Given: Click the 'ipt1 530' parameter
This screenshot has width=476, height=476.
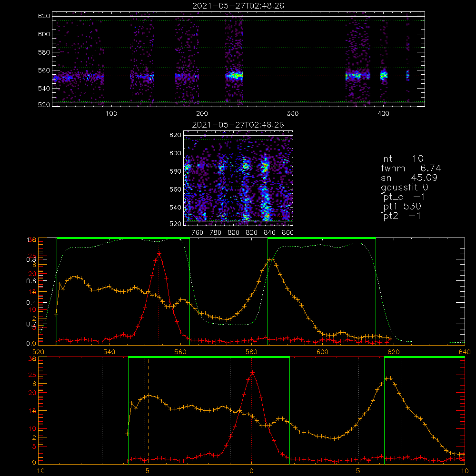Looking at the screenshot, I should [x=401, y=207].
